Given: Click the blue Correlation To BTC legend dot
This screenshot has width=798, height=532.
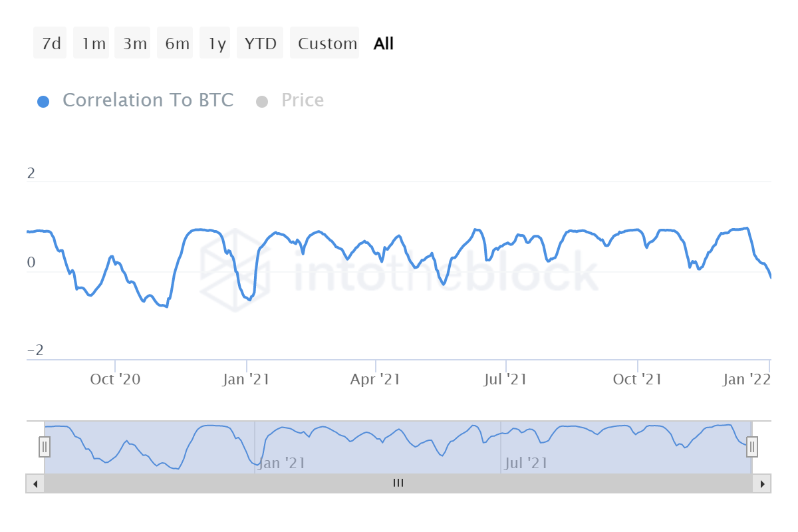Looking at the screenshot, I should [43, 102].
